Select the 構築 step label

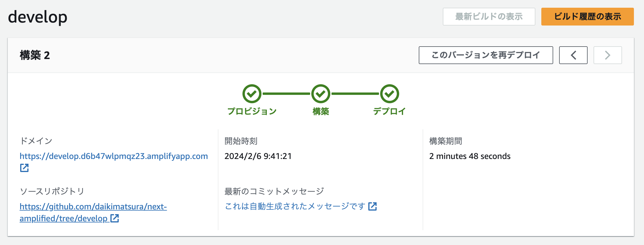[x=321, y=112]
